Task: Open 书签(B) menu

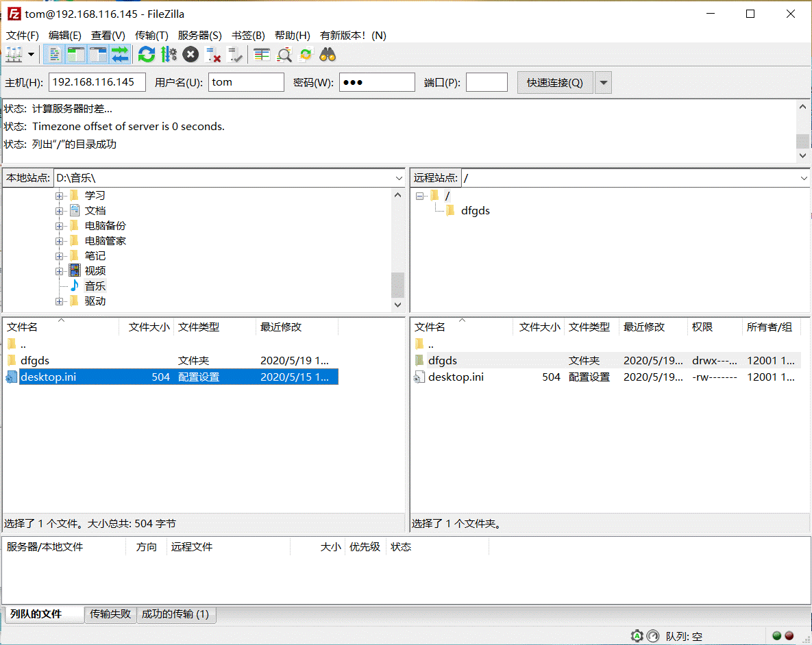Action: pos(248,35)
